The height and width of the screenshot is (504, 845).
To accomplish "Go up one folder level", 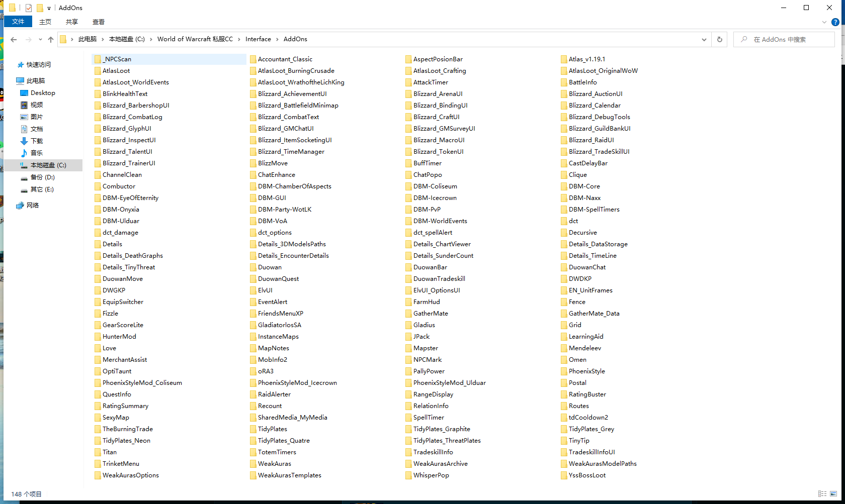I will tap(51, 40).
